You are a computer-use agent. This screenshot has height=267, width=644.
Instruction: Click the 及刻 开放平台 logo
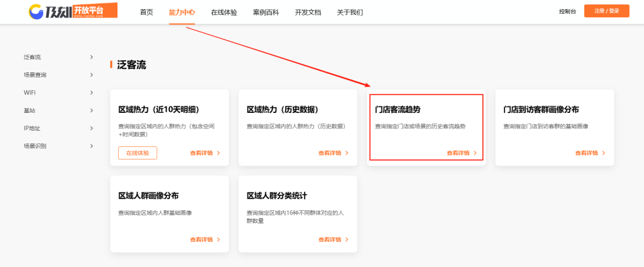tap(73, 11)
